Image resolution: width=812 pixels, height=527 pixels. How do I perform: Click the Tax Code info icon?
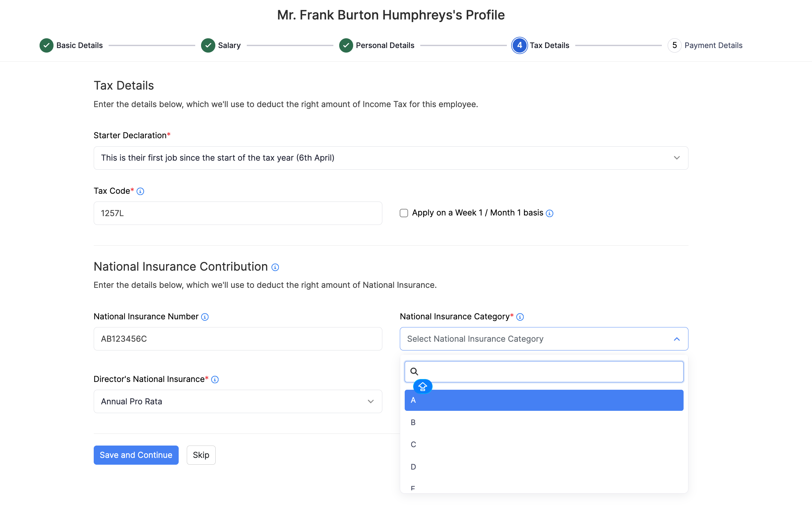(140, 191)
